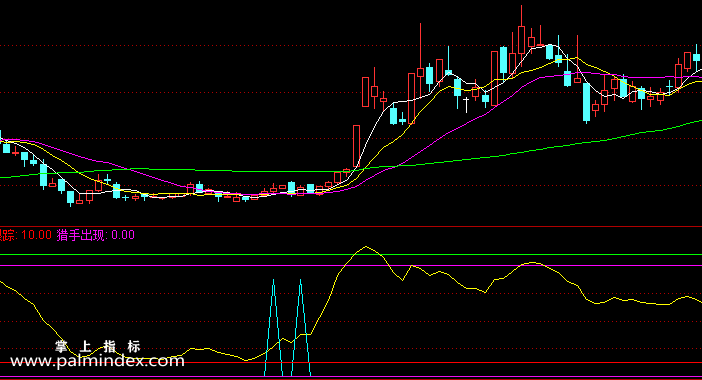Click the last cyan candle at far right edge
702x380 pixels.
coord(696,57)
